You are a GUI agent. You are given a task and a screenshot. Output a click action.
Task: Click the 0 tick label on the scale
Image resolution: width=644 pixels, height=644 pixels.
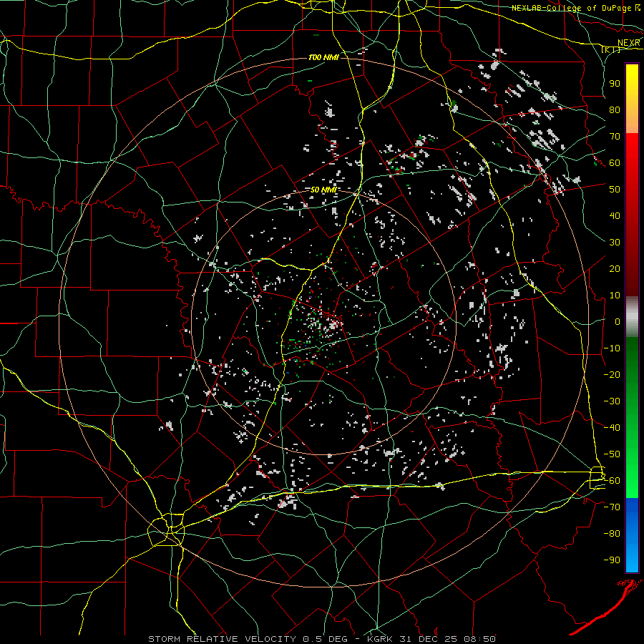point(618,321)
